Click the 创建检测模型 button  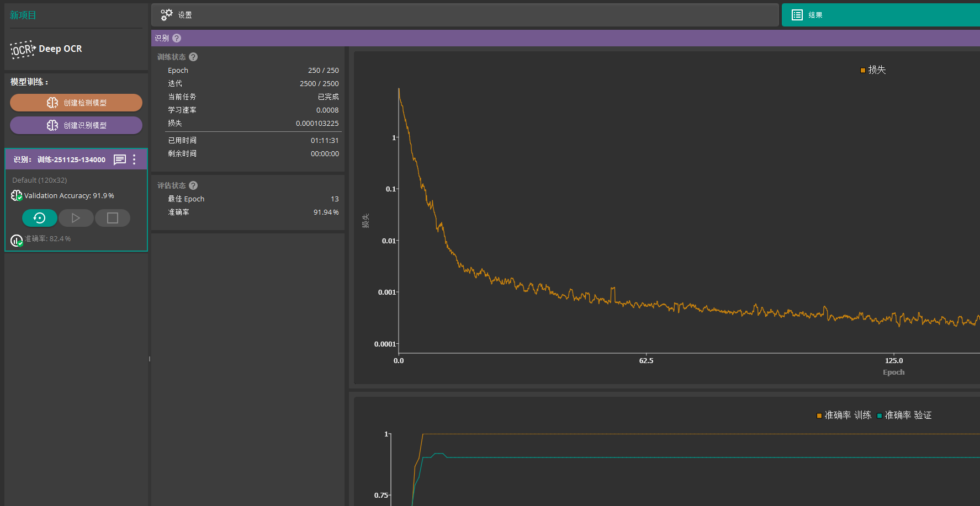coord(76,103)
